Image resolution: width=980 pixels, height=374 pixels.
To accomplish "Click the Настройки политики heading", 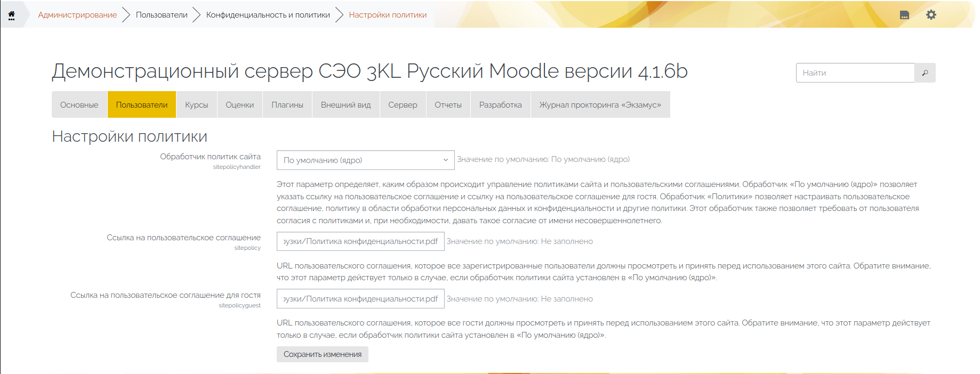I will pos(130,136).
